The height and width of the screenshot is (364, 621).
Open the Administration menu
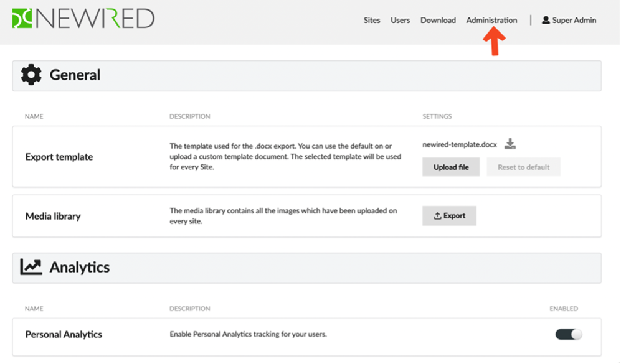(491, 20)
